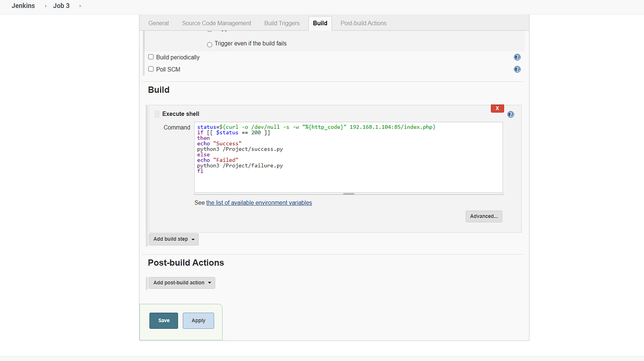
Task: Open help for the Execute shell step
Action: (x=511, y=114)
